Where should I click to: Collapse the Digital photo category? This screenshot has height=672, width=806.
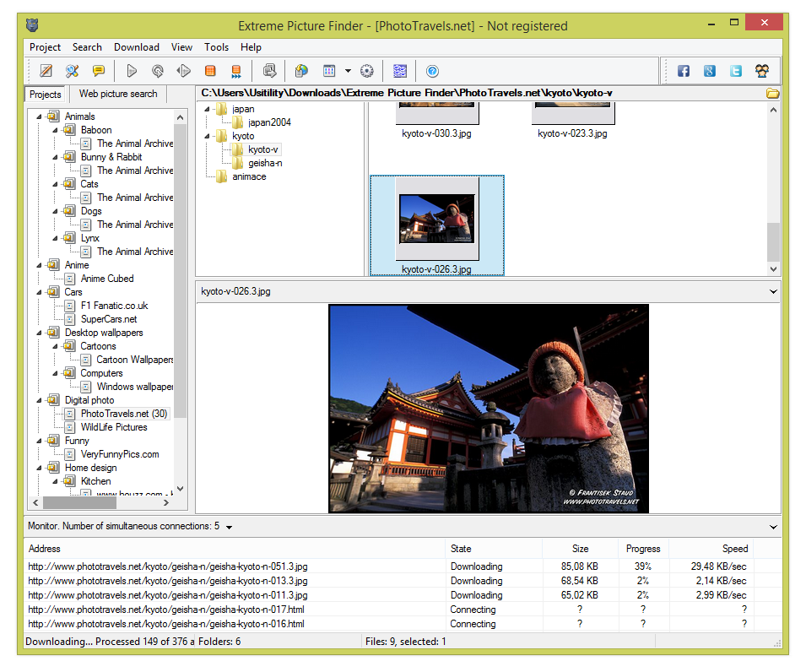click(39, 400)
